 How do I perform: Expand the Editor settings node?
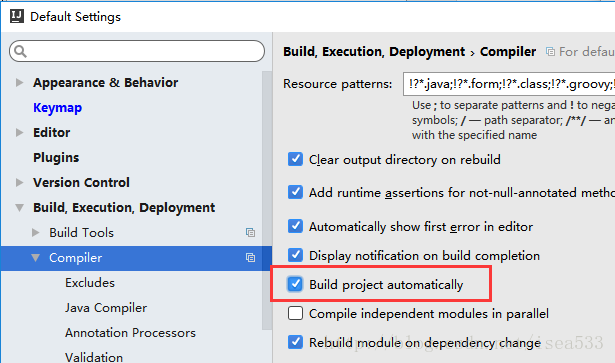click(x=19, y=132)
